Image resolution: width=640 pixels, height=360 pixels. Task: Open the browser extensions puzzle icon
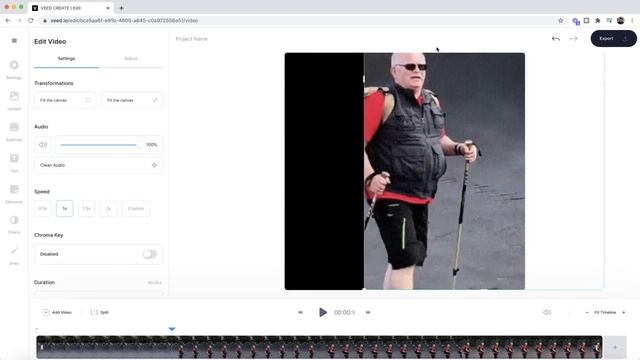pos(598,20)
